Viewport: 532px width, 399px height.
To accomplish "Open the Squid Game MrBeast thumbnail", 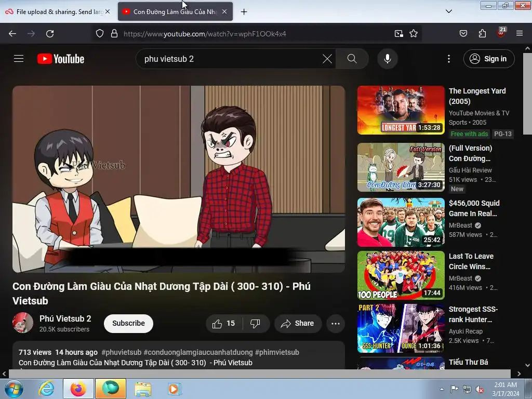I will pos(401,222).
